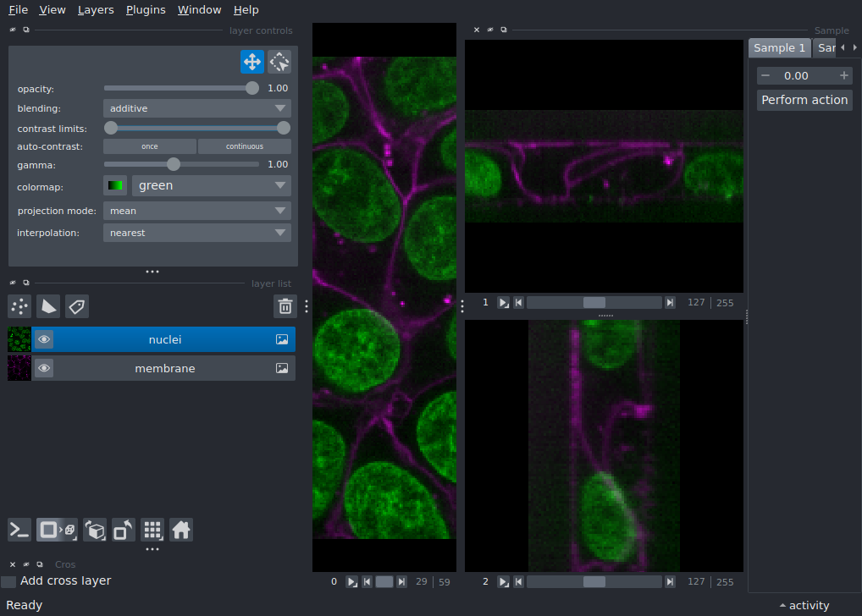Reset view with home icon
Viewport: 862px width, 616px height.
click(181, 531)
